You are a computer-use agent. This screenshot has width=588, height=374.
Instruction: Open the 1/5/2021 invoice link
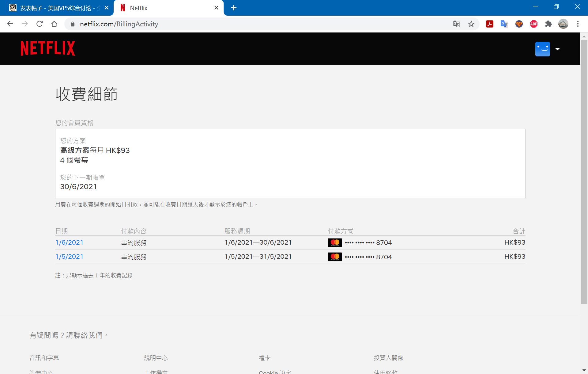(x=69, y=257)
